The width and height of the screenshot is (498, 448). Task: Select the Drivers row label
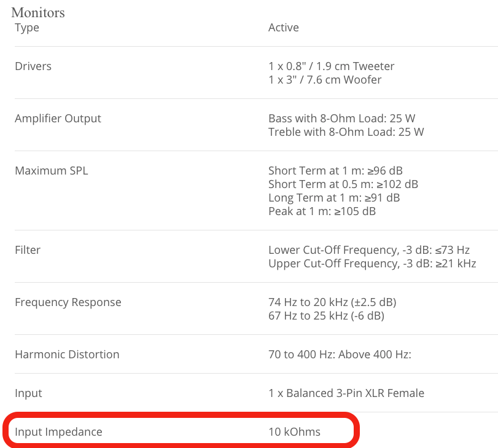[x=33, y=66]
